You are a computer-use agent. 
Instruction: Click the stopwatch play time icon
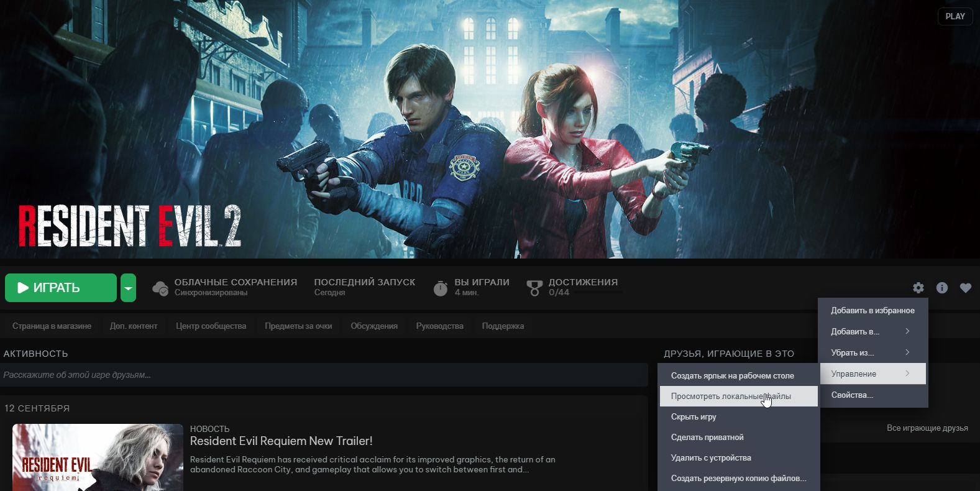pos(441,288)
